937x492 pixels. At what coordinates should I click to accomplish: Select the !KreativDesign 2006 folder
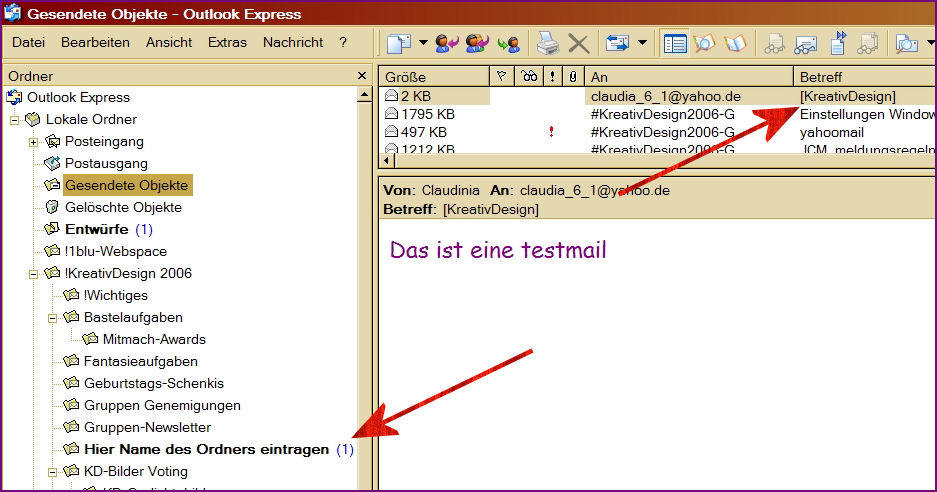coord(128,273)
